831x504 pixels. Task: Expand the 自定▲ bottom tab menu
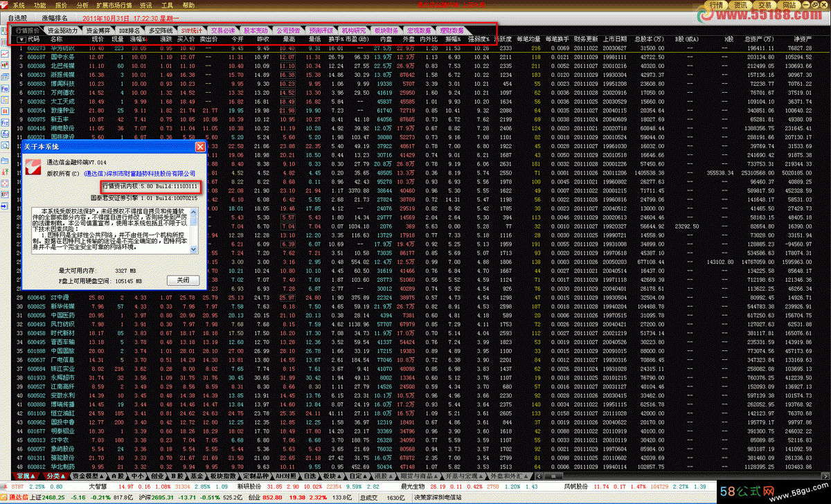357,476
